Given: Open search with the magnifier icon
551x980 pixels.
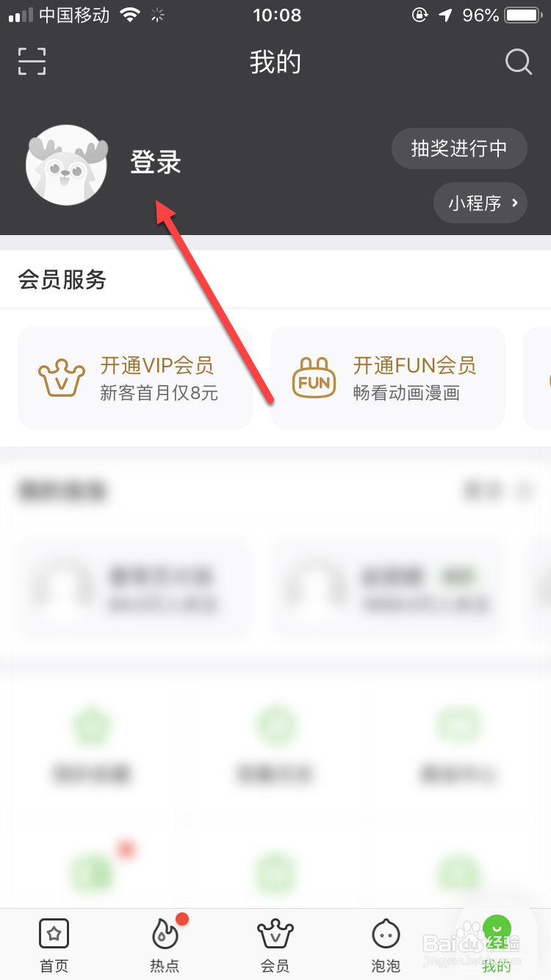Looking at the screenshot, I should point(519,62).
